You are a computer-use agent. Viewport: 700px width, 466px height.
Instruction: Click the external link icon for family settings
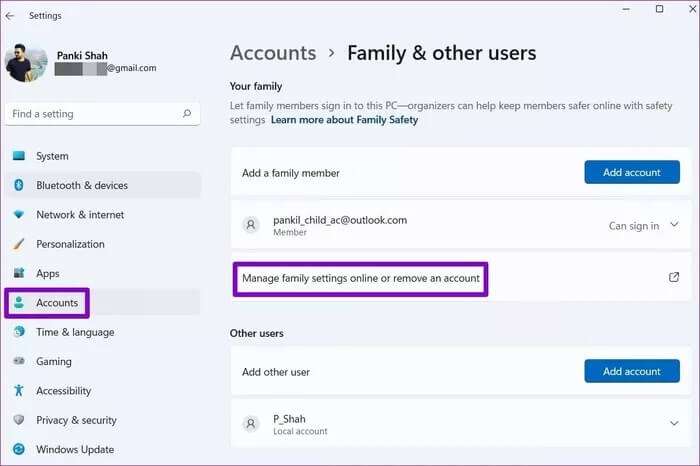pos(674,277)
